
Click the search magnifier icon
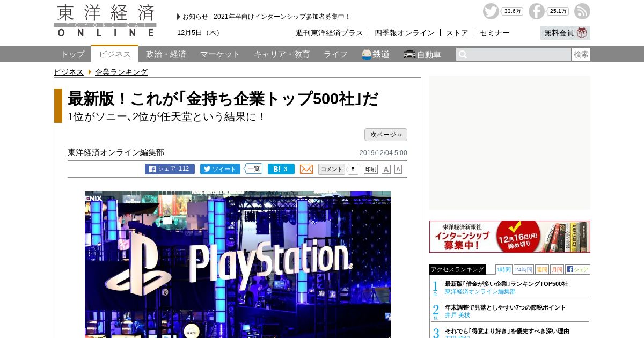[463, 54]
